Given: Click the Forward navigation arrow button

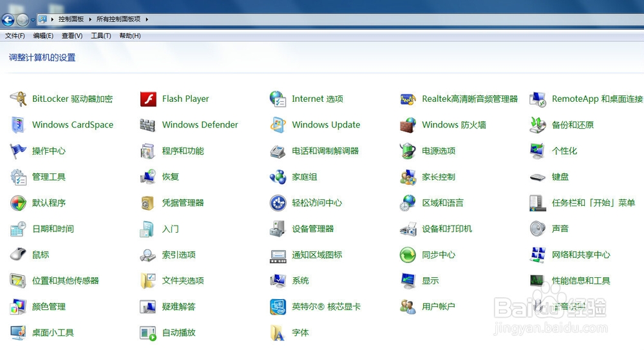Looking at the screenshot, I should (23, 19).
